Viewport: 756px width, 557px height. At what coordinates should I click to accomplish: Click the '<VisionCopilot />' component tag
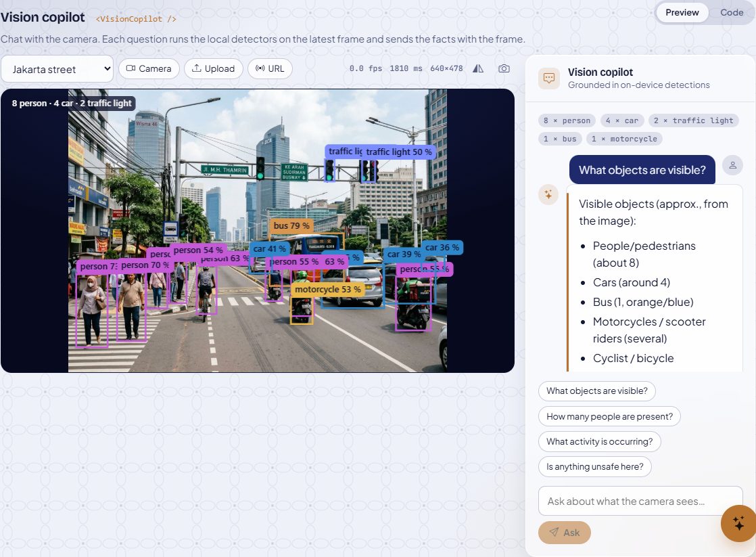point(136,19)
